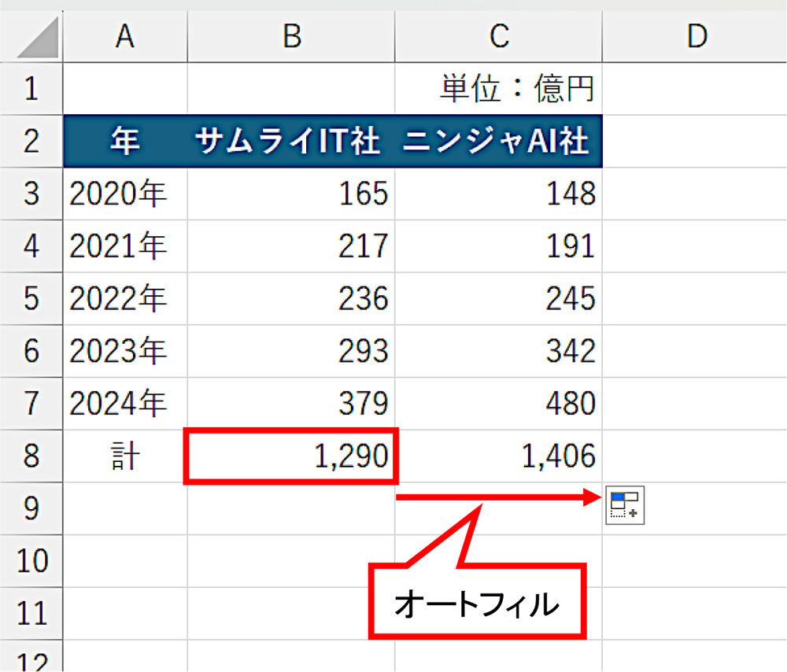The height and width of the screenshot is (672, 787).
Task: Click the cell with value 148
Action: [x=498, y=194]
